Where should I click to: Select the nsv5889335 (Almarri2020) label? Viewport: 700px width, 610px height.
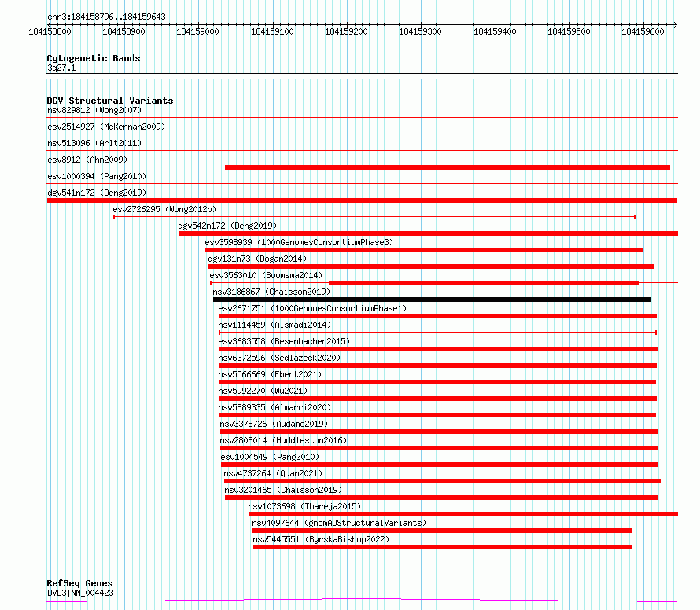coord(275,407)
